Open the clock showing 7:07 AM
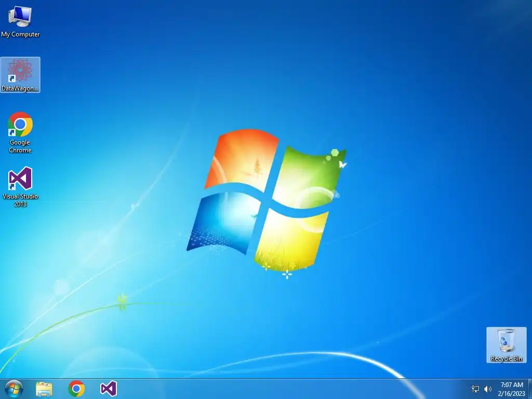 pos(512,389)
